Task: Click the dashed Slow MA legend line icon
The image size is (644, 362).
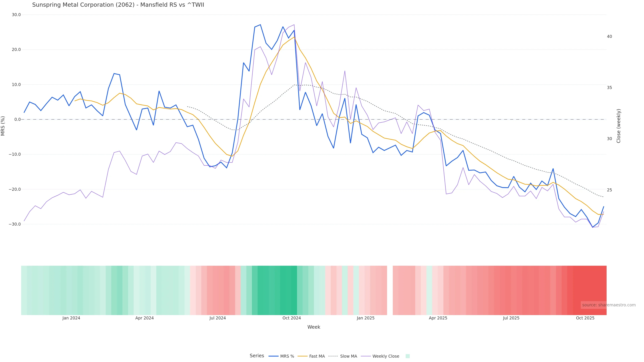Action: point(333,356)
